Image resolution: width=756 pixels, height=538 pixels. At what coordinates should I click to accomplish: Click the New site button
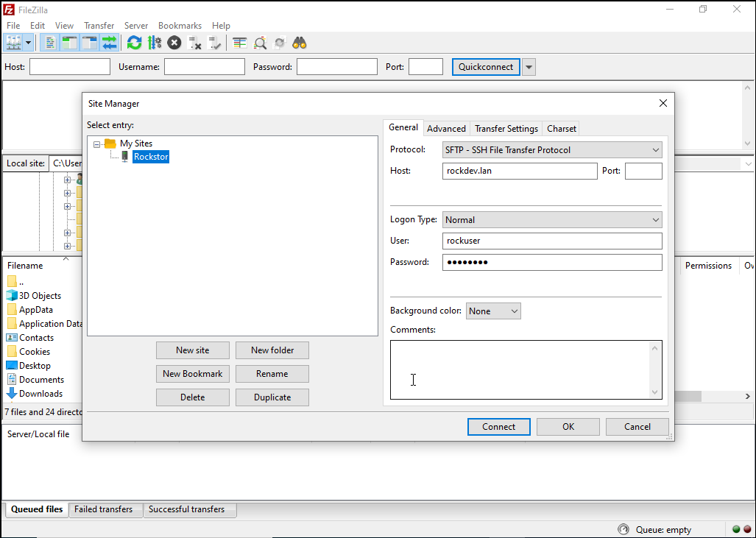point(192,350)
